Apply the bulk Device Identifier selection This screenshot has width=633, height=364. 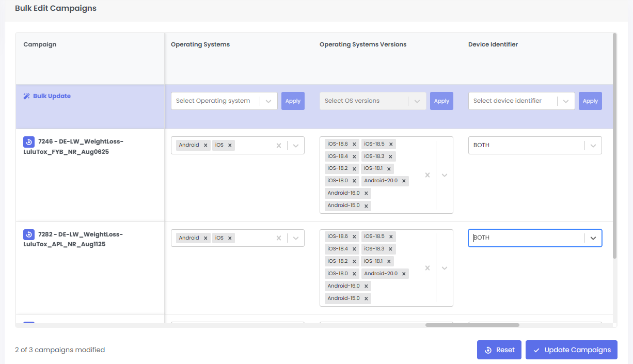(x=590, y=101)
